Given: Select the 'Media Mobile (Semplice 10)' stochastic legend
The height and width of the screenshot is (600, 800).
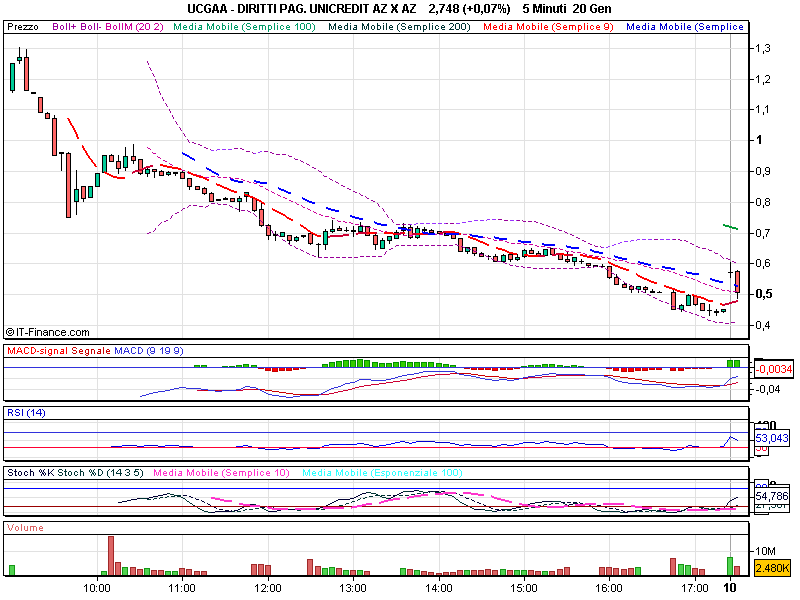Looking at the screenshot, I should pos(221,472).
